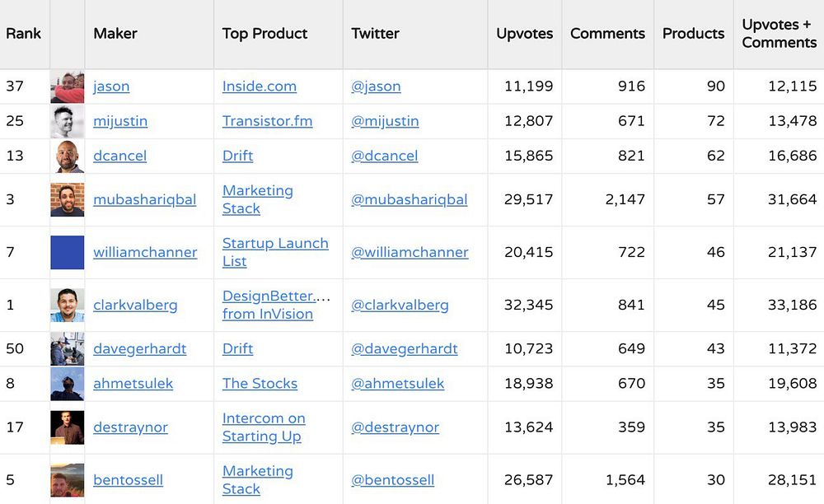Open the Inside.com top product link
This screenshot has width=824, height=504.
coord(259,86)
